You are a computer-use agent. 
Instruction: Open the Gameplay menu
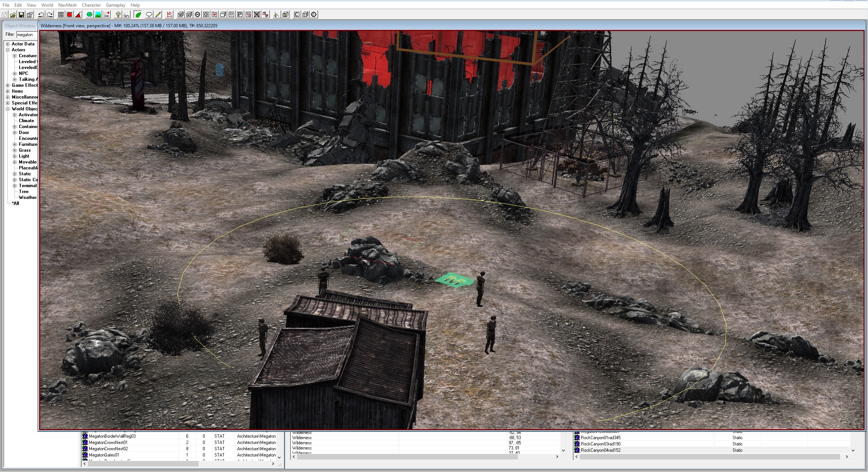pyautogui.click(x=116, y=5)
